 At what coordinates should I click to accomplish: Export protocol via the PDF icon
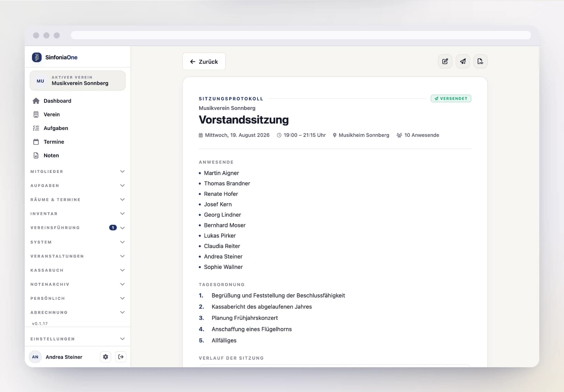click(480, 61)
